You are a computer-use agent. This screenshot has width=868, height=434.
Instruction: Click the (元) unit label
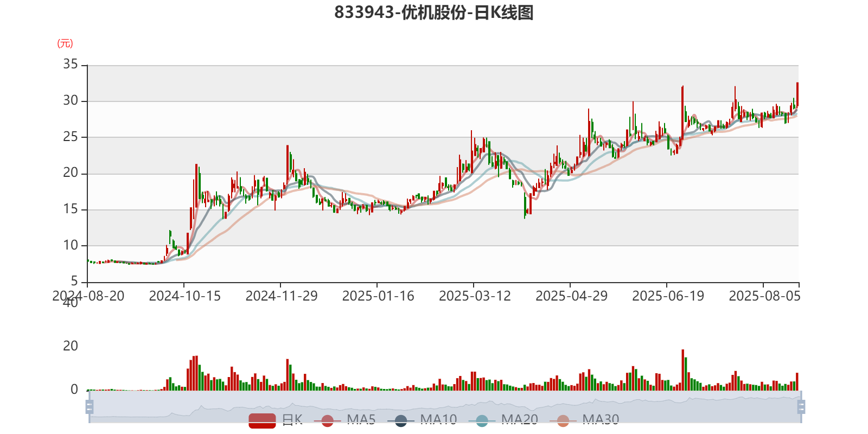[x=65, y=43]
